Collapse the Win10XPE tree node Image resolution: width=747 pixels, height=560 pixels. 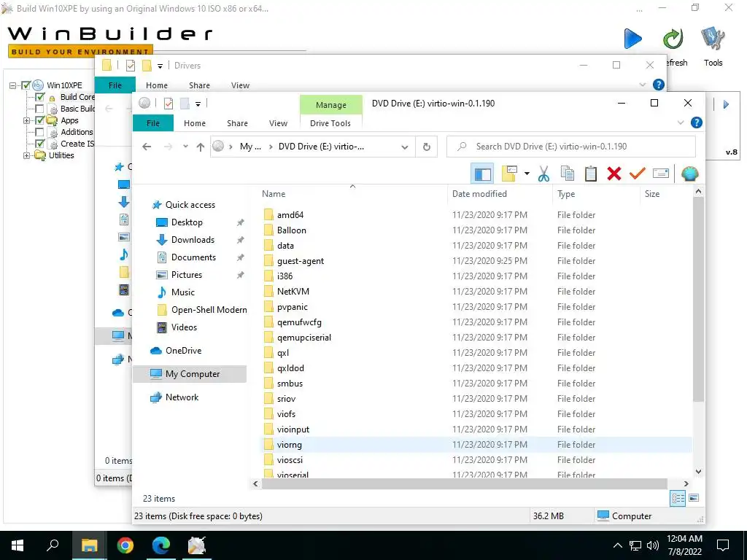[x=13, y=86]
